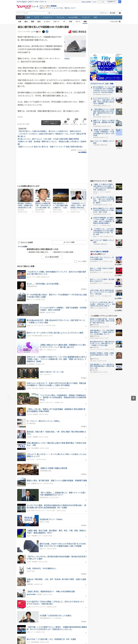Viewport: 138px width, 644px height.
Task: Open the マイページ link
Action: tap(103, 13)
